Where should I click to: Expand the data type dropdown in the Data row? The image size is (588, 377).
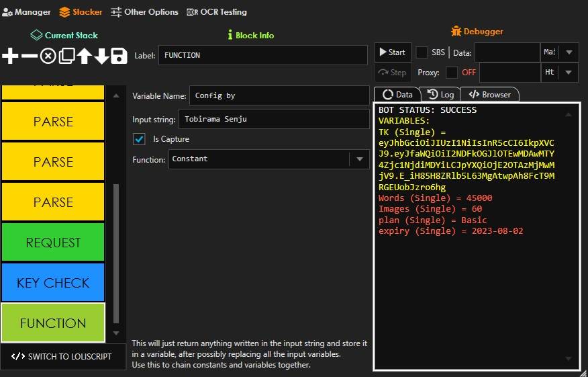pos(569,52)
